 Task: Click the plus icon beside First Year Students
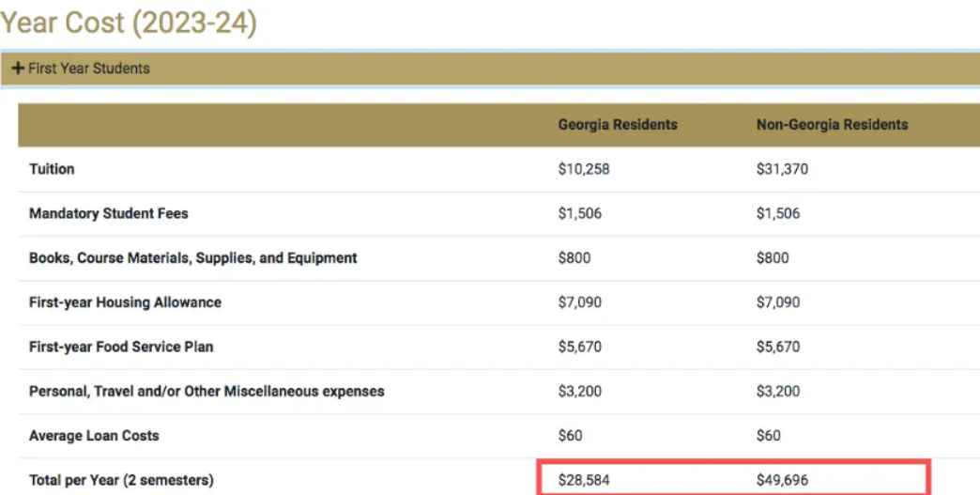pos(18,69)
